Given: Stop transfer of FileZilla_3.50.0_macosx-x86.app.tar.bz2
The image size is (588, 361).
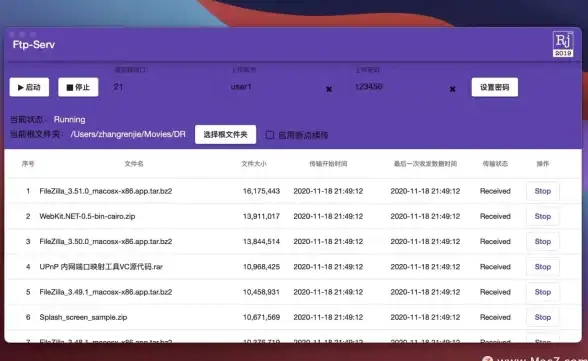Looking at the screenshot, I should (x=543, y=241).
